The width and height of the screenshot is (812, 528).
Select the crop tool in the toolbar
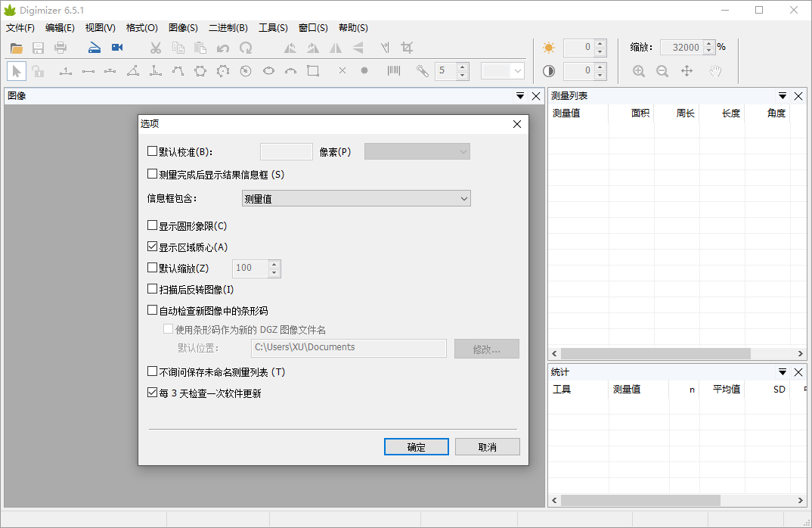(407, 47)
